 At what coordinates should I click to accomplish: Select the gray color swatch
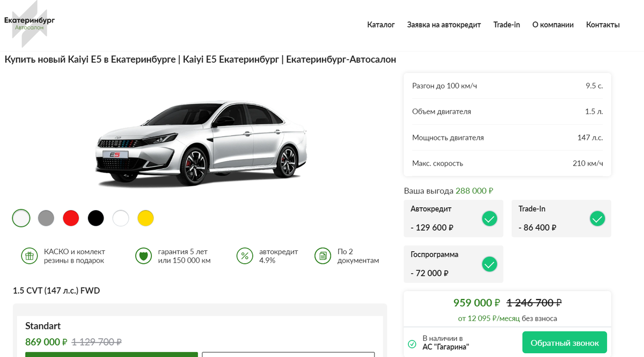[46, 218]
